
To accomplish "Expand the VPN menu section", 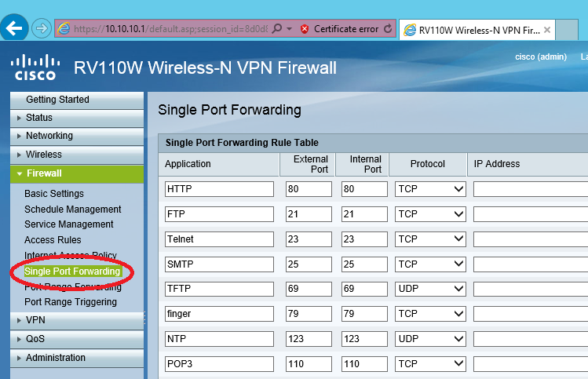I will (x=77, y=320).
